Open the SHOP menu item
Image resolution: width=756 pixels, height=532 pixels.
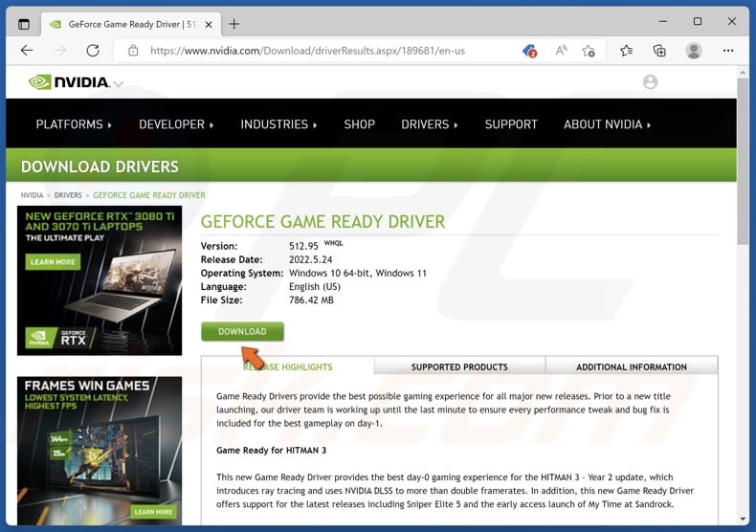360,124
